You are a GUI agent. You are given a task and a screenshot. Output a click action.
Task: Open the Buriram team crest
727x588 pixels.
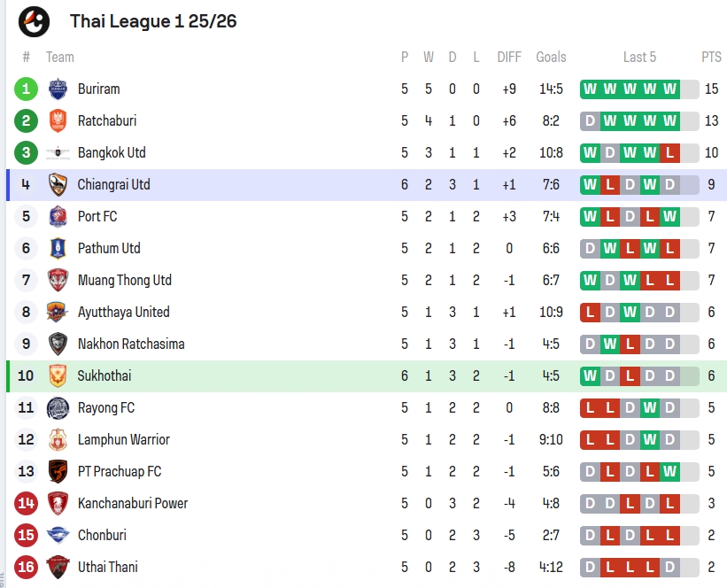point(58,89)
